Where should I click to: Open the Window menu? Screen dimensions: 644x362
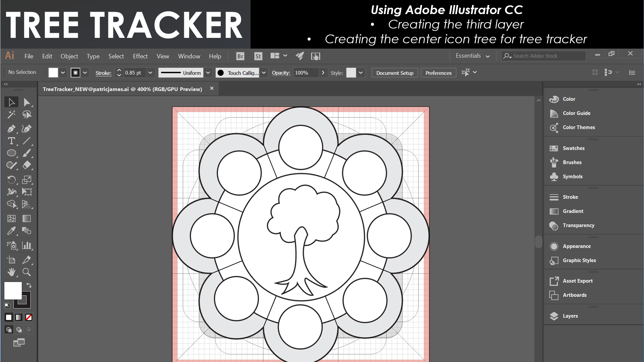click(x=189, y=56)
